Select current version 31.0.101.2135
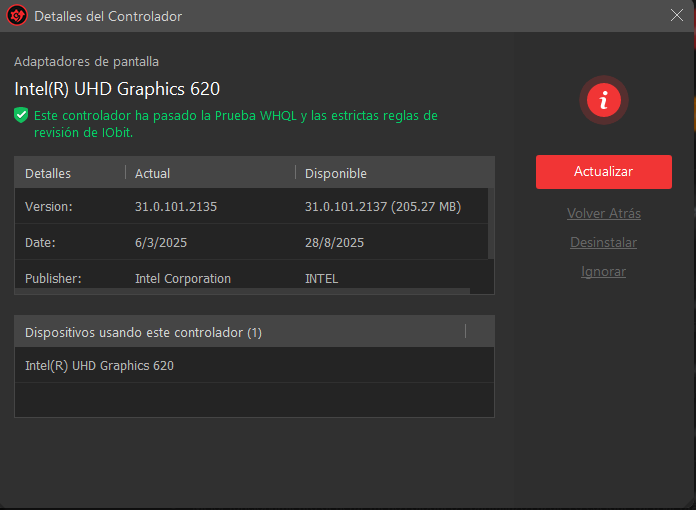The image size is (696, 510). [176, 206]
